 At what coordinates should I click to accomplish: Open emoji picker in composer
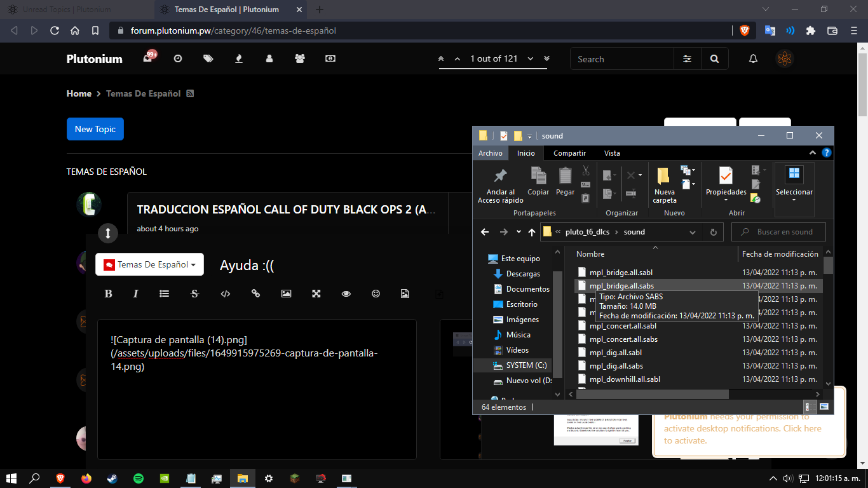[x=376, y=294]
